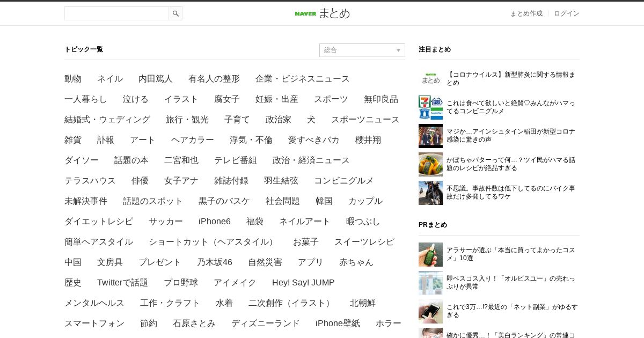Open the アラサー cosmetics PR thumbnail
Viewport: 644px width, 338px height.
430,254
